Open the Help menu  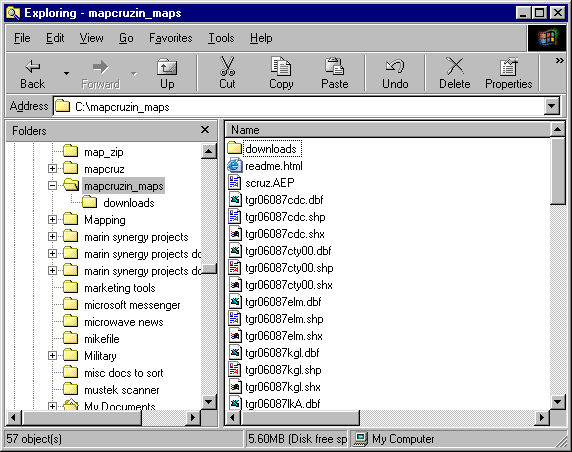coord(261,38)
